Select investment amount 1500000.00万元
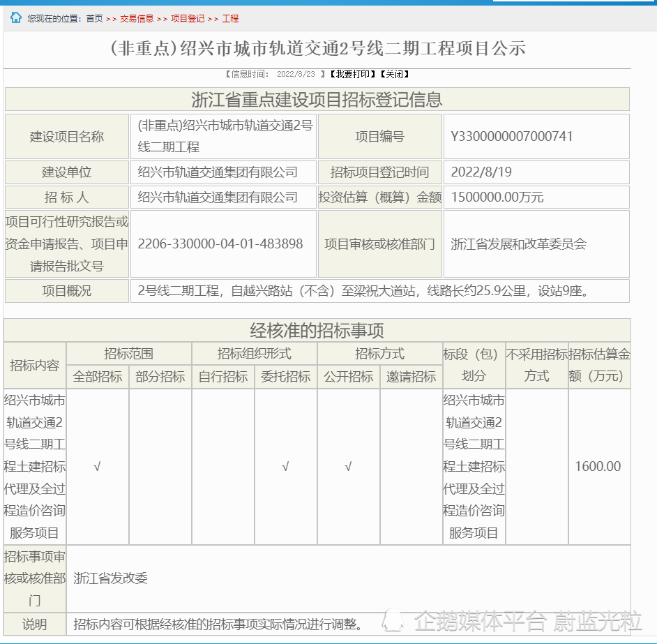The width and height of the screenshot is (657, 644). 497,197
